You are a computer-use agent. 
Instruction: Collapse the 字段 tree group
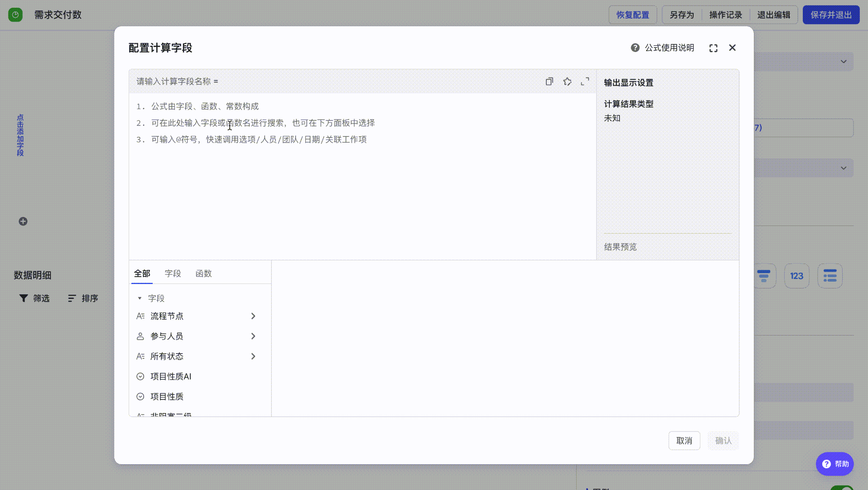140,298
